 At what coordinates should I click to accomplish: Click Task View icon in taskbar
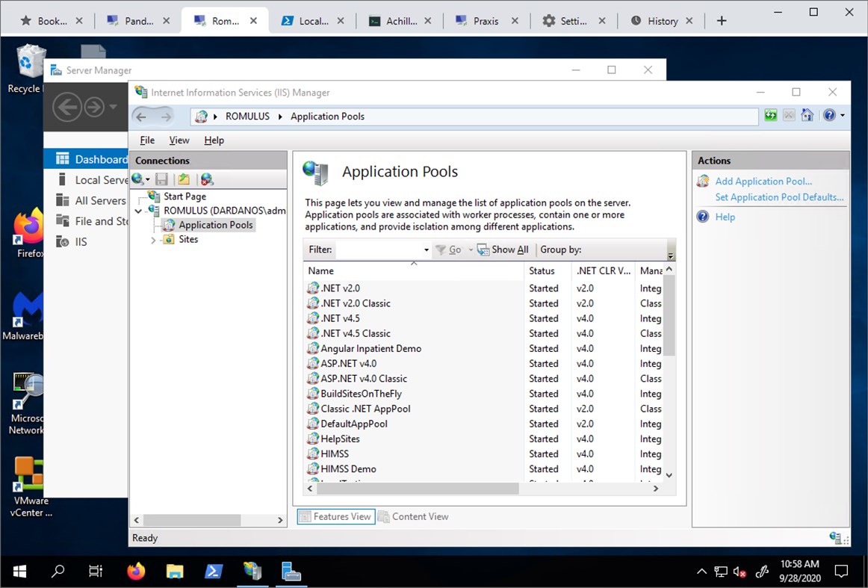point(95,571)
